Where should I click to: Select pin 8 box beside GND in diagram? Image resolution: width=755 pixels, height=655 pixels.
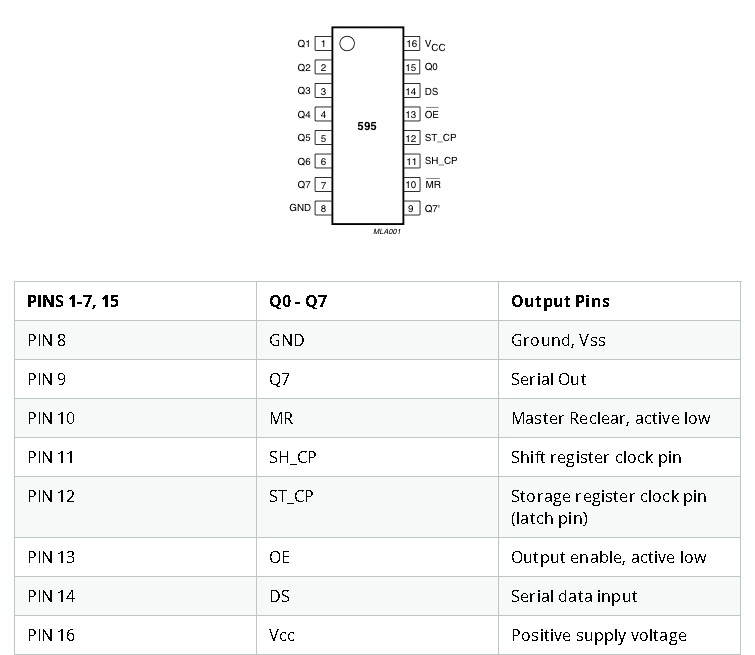323,208
